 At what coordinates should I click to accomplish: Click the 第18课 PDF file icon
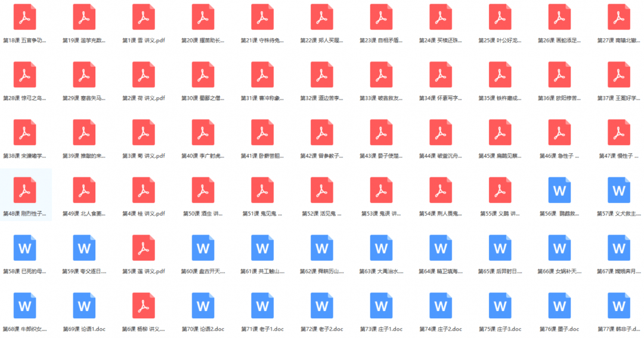[24, 17]
